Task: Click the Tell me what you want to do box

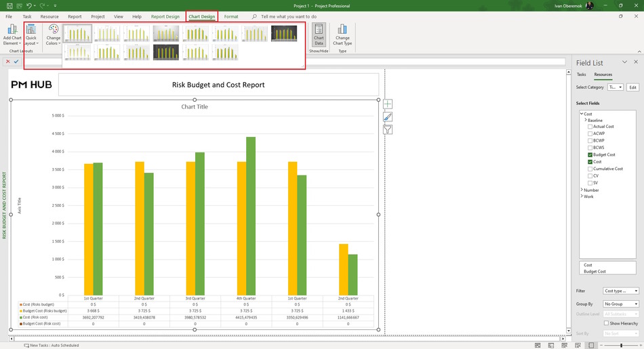Action: pos(289,16)
